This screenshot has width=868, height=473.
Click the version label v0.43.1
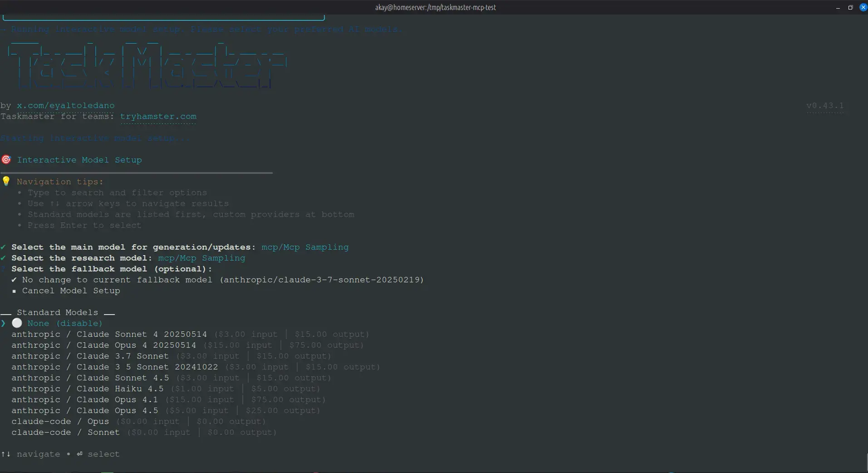[825, 105]
